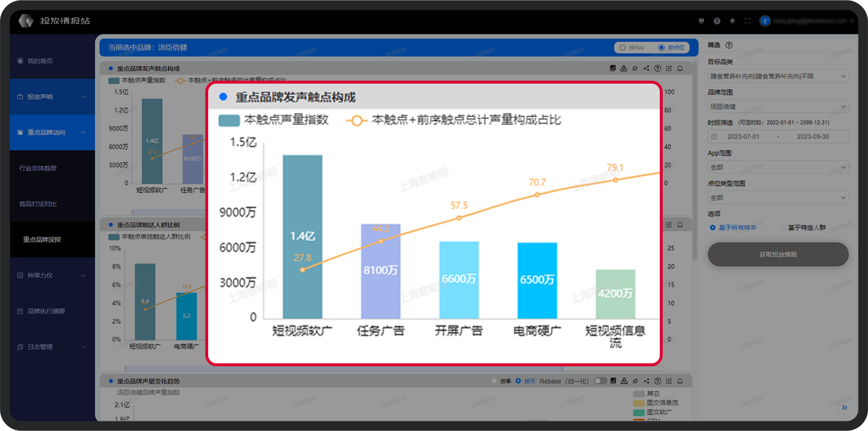Toggle 图文信息流 legend series

[x=656, y=402]
